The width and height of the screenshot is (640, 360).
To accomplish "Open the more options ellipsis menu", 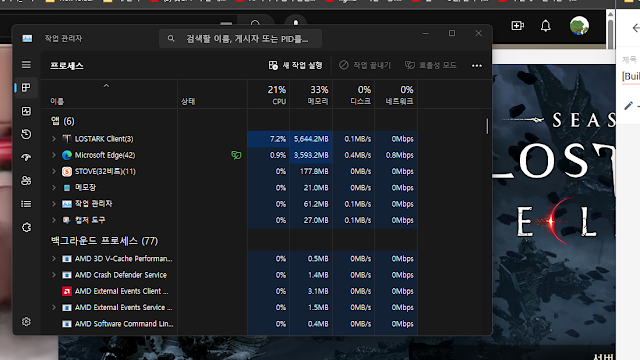I will click(x=477, y=65).
